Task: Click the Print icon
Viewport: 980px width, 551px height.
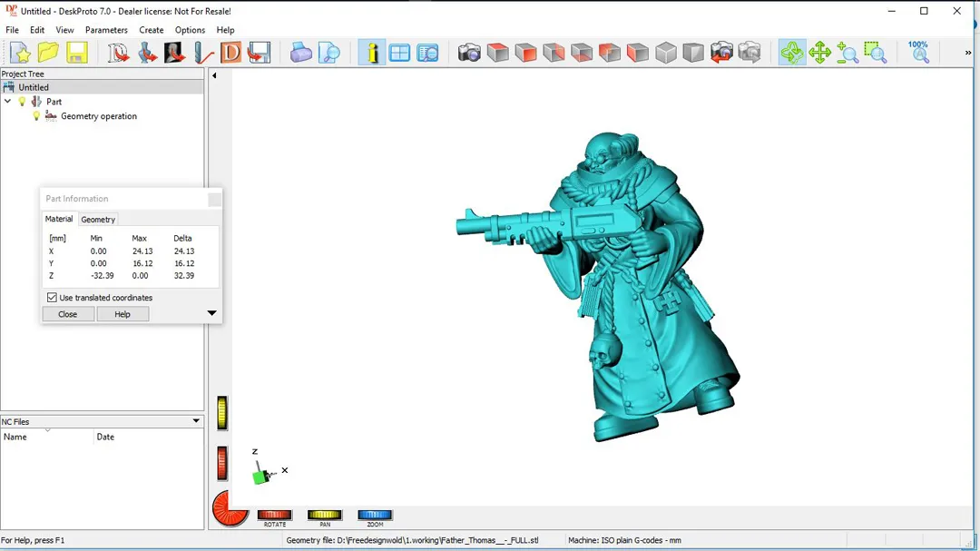Action: pyautogui.click(x=300, y=54)
